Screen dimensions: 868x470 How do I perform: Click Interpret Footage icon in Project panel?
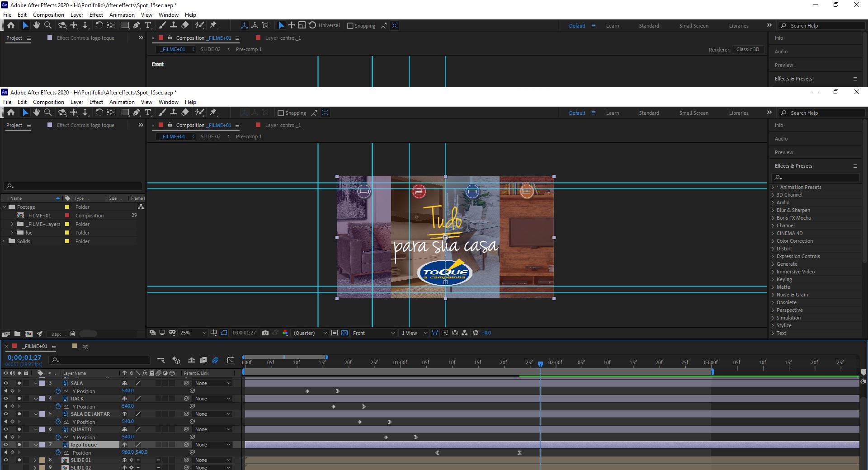point(6,334)
